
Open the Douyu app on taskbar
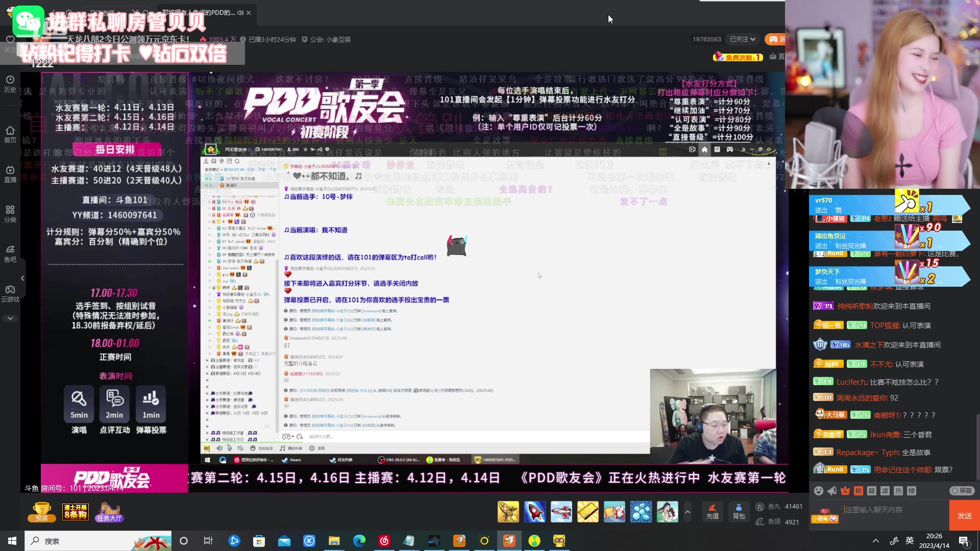pyautogui.click(x=509, y=541)
